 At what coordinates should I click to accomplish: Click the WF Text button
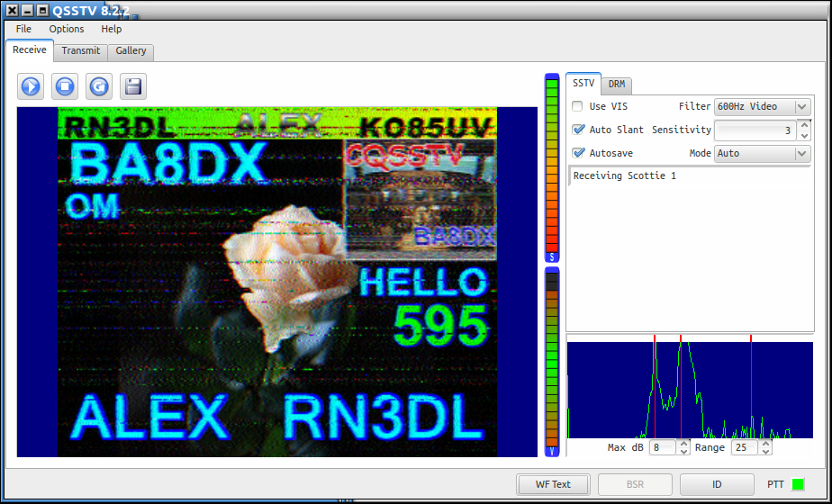(x=553, y=484)
